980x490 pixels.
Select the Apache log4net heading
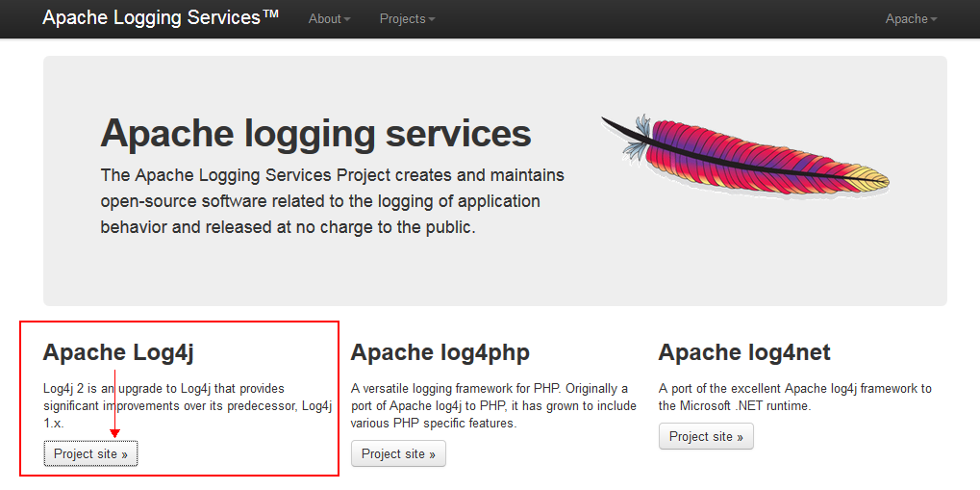(x=743, y=352)
